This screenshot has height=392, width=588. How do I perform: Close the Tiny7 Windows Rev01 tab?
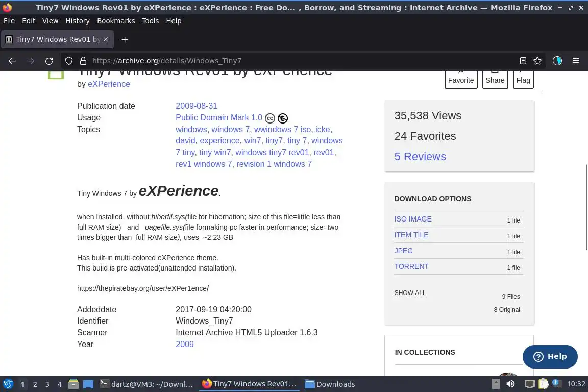[106, 39]
